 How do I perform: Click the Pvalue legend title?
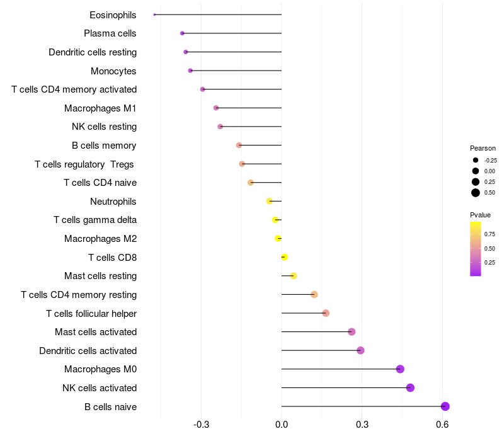[480, 215]
